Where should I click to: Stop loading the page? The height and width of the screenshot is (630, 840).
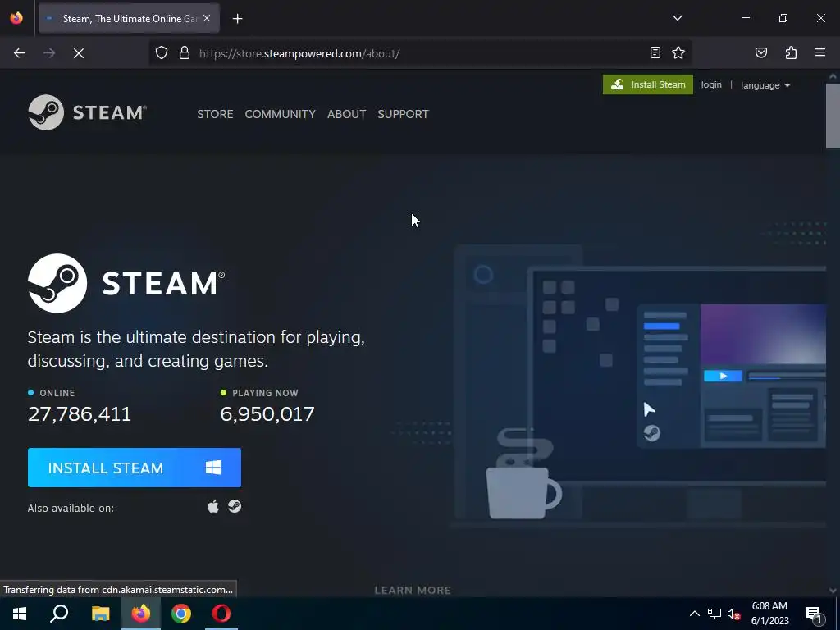click(79, 53)
